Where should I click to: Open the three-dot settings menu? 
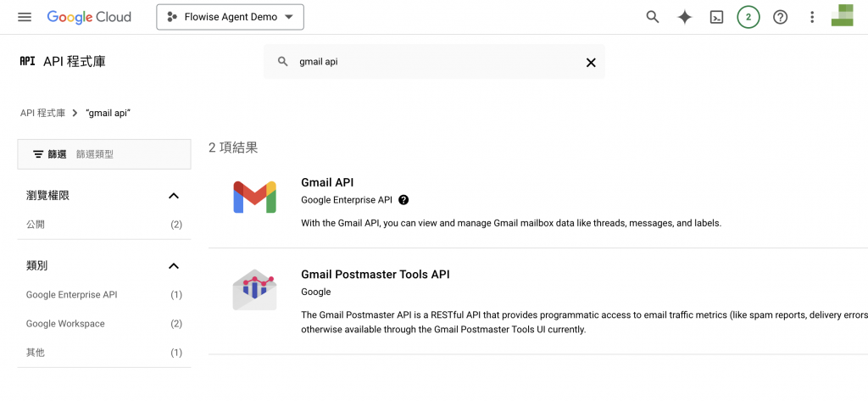point(812,17)
